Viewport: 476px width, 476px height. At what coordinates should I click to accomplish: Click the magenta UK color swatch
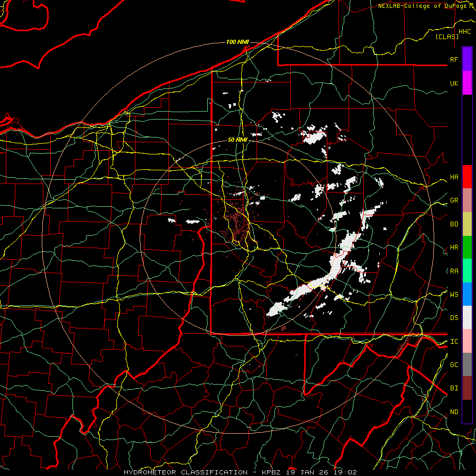pos(467,83)
